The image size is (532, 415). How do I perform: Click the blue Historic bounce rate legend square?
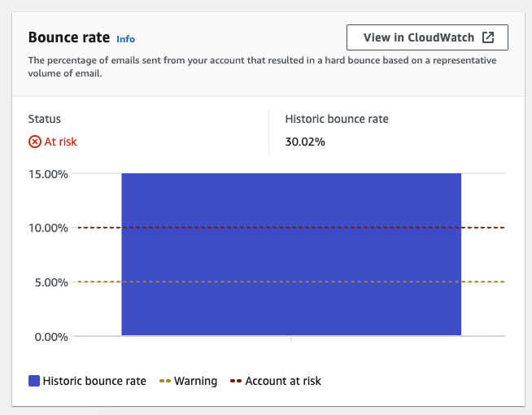point(34,381)
